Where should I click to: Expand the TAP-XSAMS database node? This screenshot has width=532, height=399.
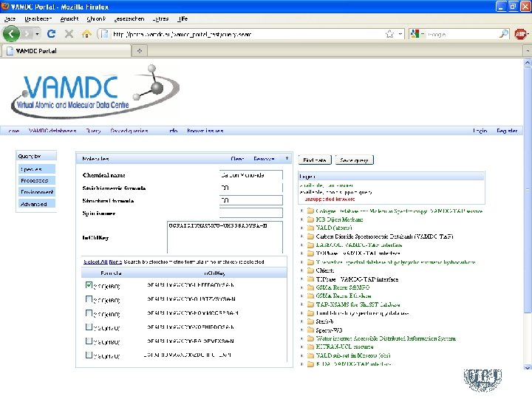(301, 304)
